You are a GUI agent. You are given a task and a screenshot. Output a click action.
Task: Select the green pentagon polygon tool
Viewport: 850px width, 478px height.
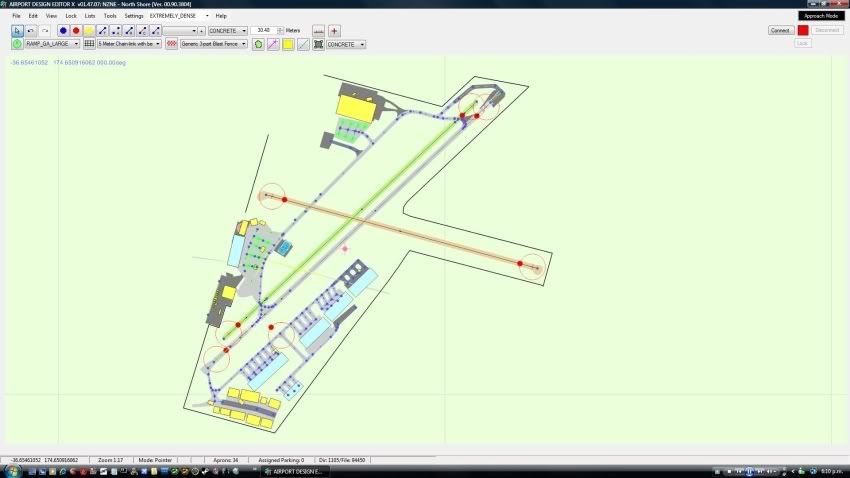click(258, 45)
